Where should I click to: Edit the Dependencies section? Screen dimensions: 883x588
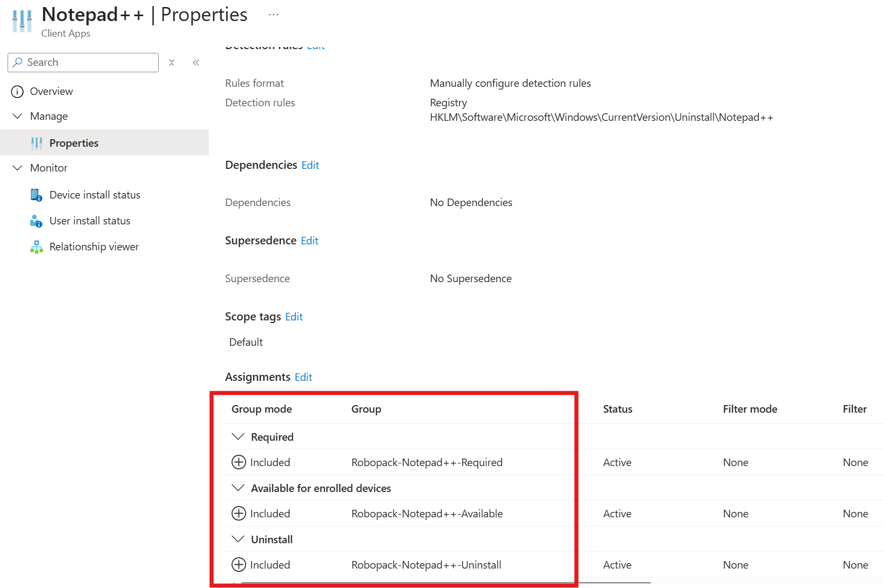310,165
